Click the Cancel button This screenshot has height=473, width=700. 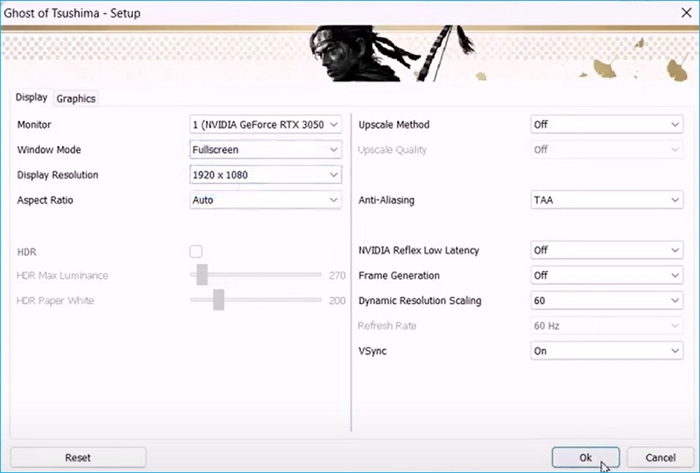pyautogui.click(x=660, y=457)
